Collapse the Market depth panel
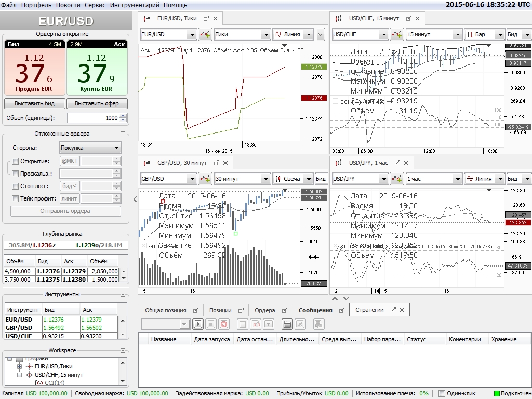This screenshot has width=532, height=399. pyautogui.click(x=123, y=234)
